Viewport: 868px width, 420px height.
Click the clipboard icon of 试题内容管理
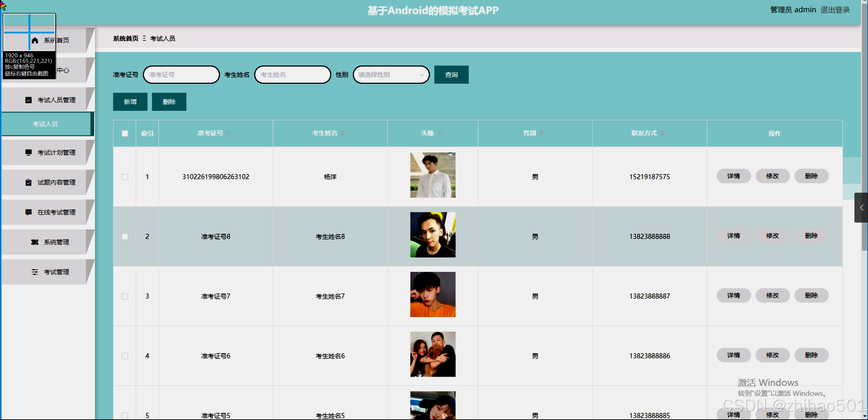[29, 183]
